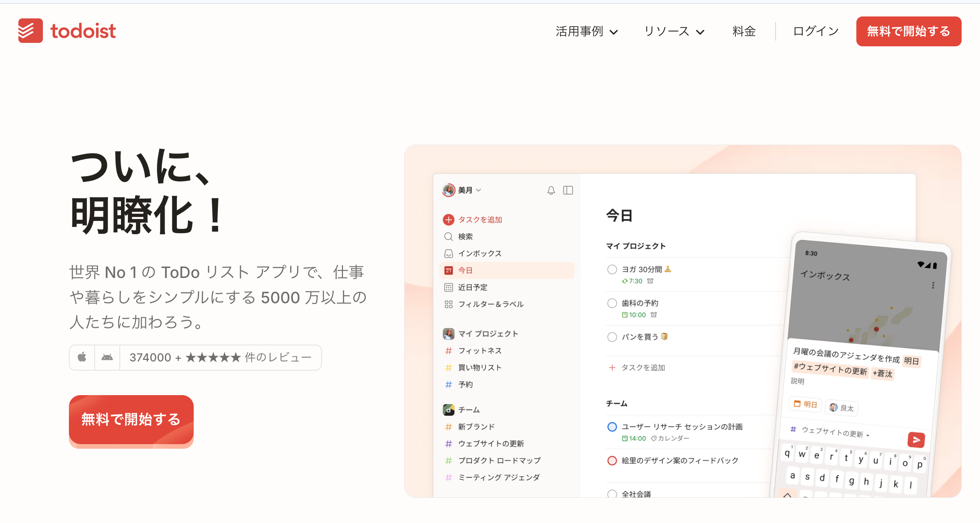Check off the 歯科の予約 task circle
This screenshot has height=523, width=980.
pos(612,303)
